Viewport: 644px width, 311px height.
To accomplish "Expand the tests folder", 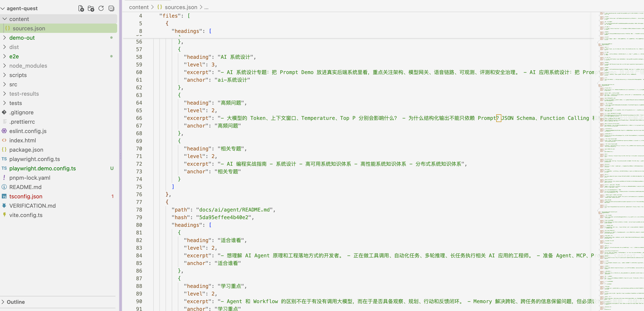I will point(5,103).
